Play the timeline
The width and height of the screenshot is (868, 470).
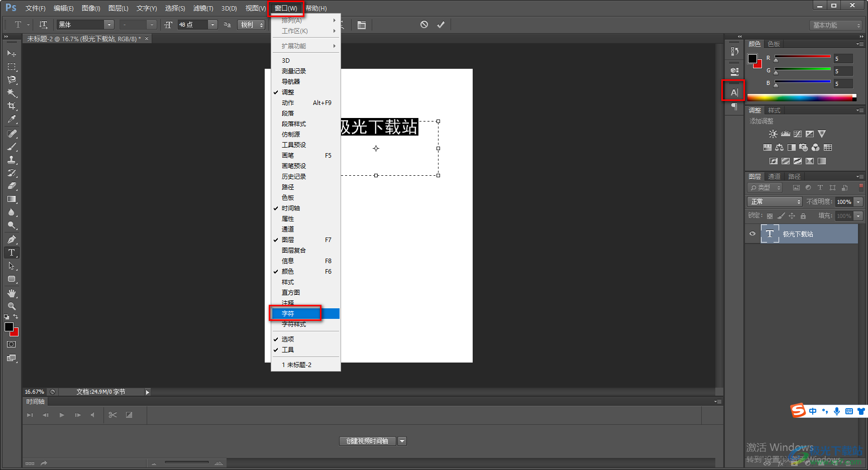pos(62,415)
